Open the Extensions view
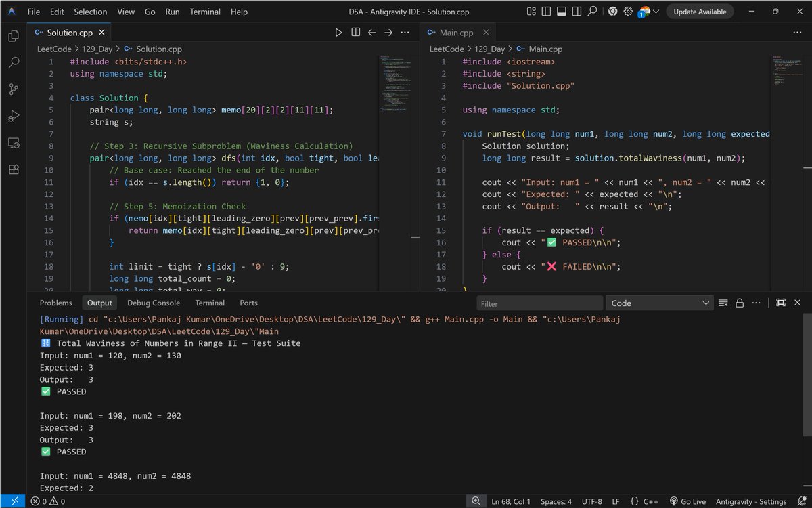 click(x=14, y=169)
